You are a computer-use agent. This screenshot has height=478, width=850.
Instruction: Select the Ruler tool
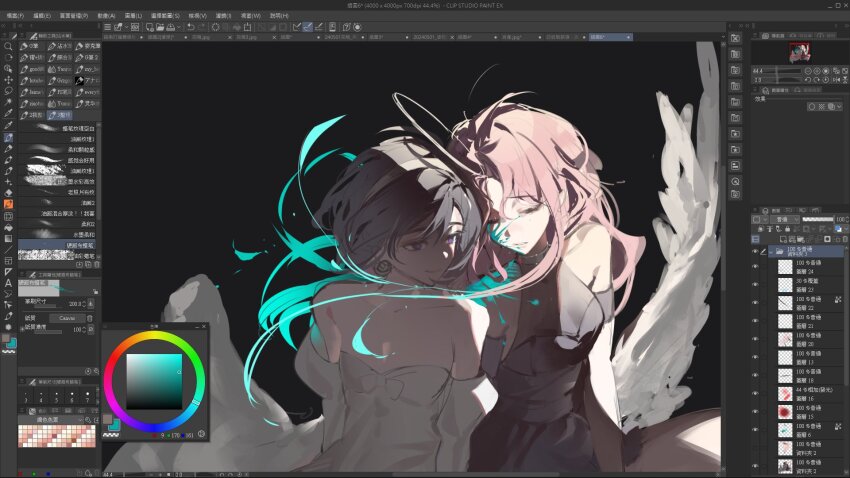pyautogui.click(x=8, y=272)
